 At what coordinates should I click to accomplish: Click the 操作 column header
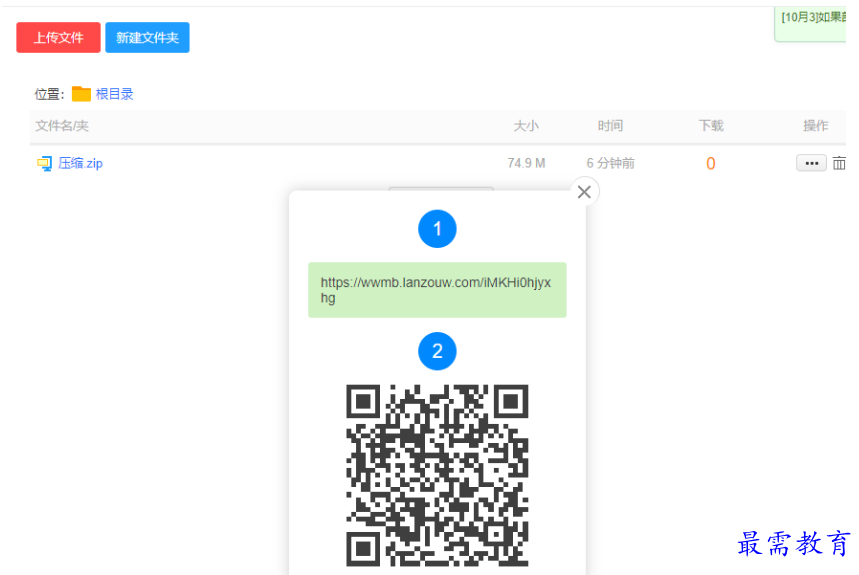click(816, 126)
